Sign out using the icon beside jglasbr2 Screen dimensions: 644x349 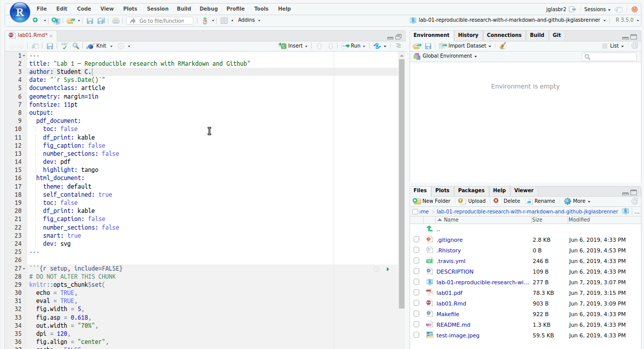tap(573, 9)
